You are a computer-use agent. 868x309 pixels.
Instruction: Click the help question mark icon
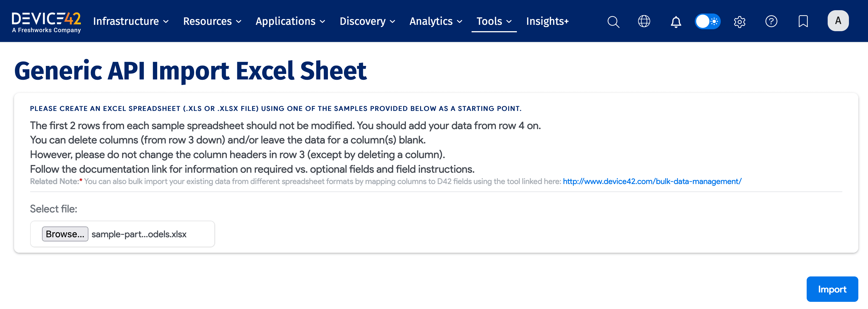pos(771,22)
